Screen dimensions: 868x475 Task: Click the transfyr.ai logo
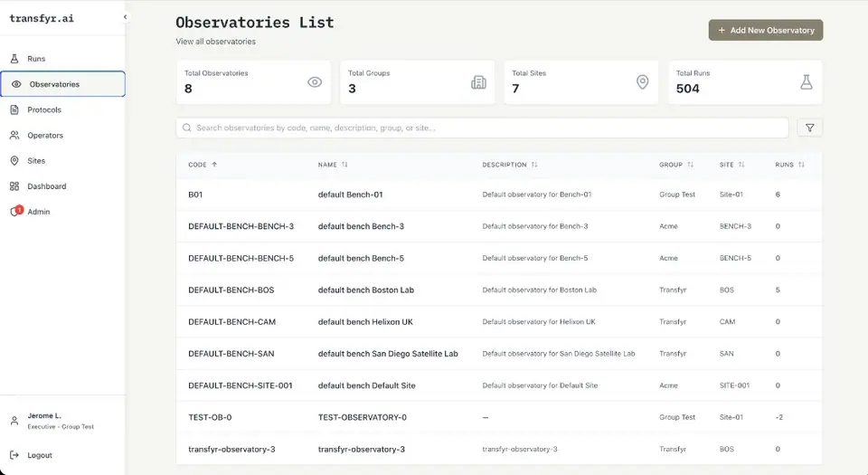click(x=42, y=18)
